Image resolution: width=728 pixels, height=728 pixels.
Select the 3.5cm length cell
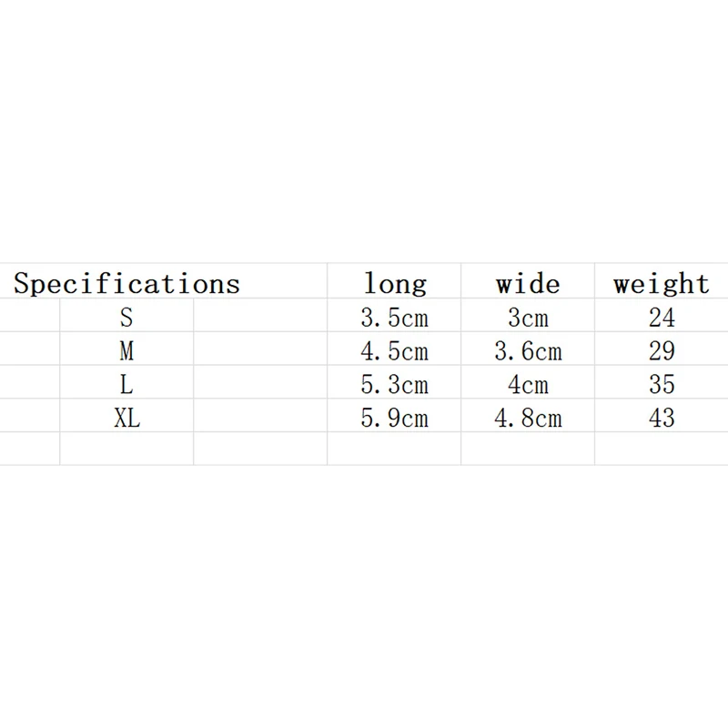[395, 318]
